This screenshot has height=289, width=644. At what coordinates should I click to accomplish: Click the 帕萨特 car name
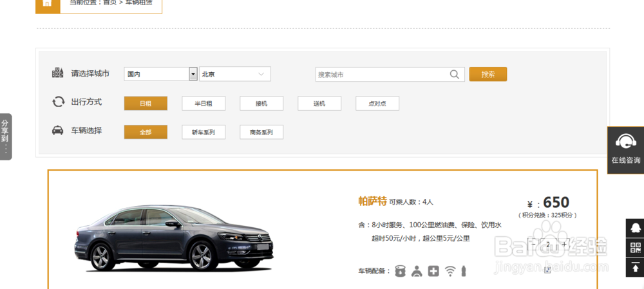click(x=372, y=201)
